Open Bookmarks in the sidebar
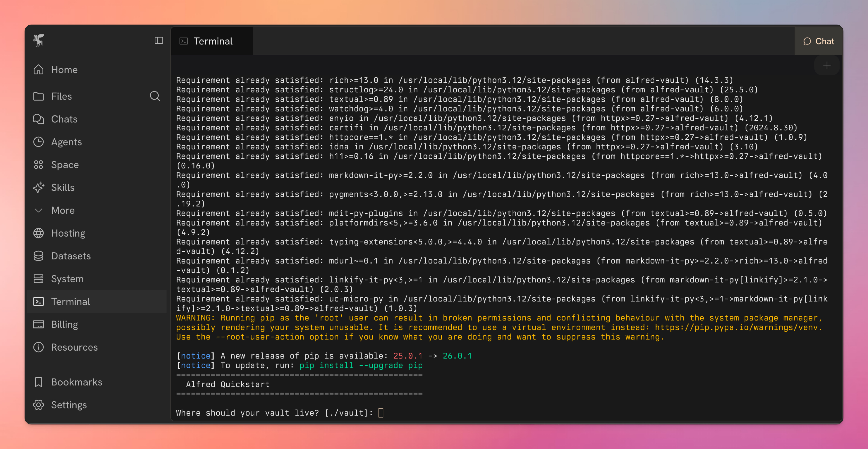 tap(77, 382)
